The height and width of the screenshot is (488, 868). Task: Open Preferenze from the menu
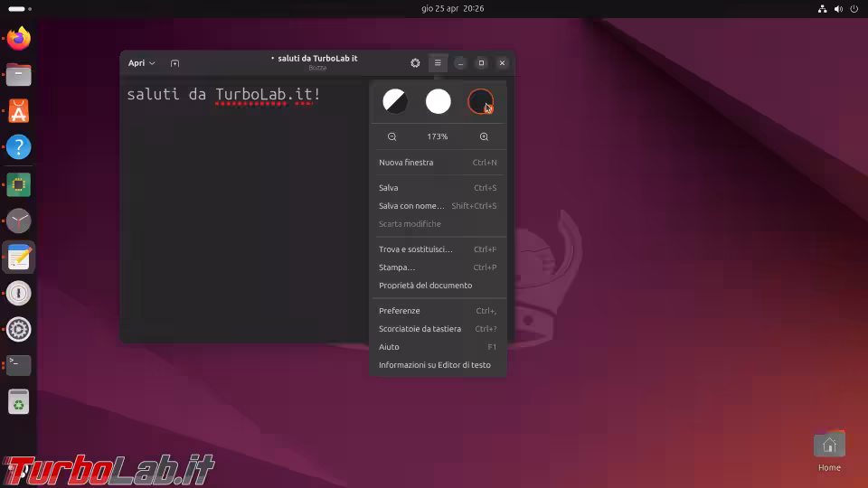pos(438,311)
